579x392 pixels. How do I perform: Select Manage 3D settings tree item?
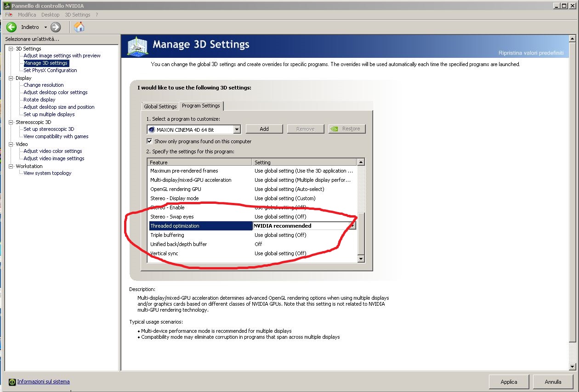click(x=45, y=63)
